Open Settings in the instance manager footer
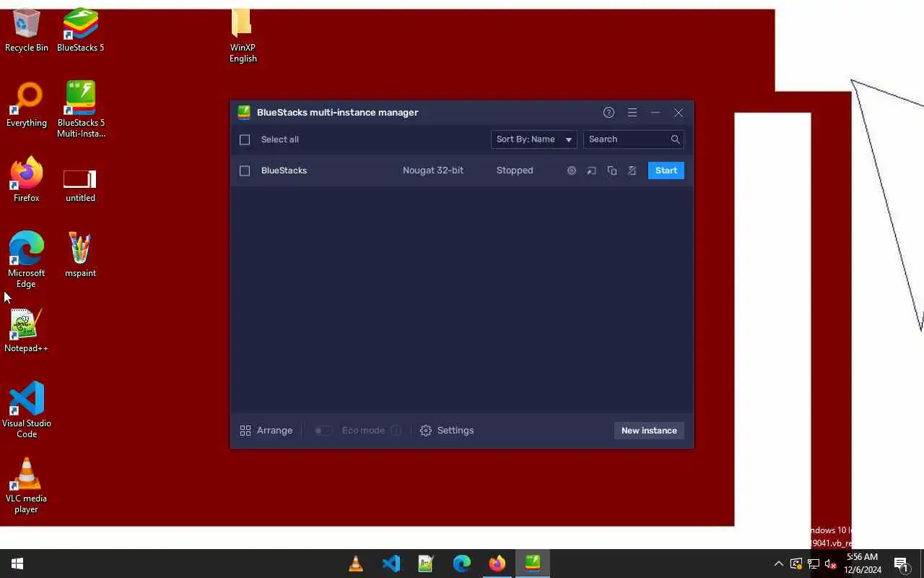 coord(447,431)
